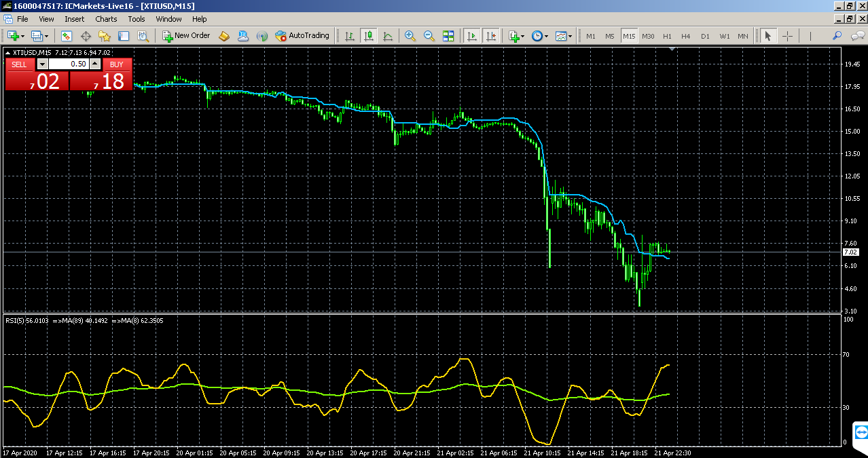Expand the New Chart dropdown arrow
Viewport: 868px width, 458px height.
click(23, 36)
